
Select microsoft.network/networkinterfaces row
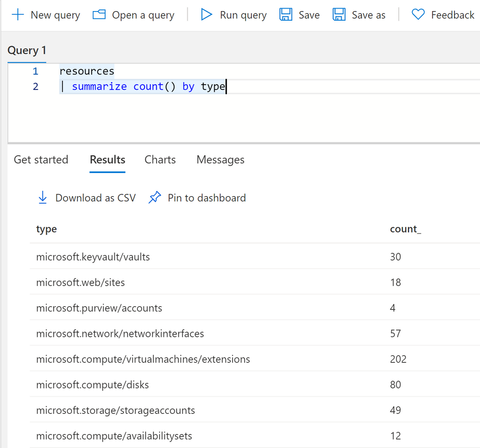(x=255, y=333)
